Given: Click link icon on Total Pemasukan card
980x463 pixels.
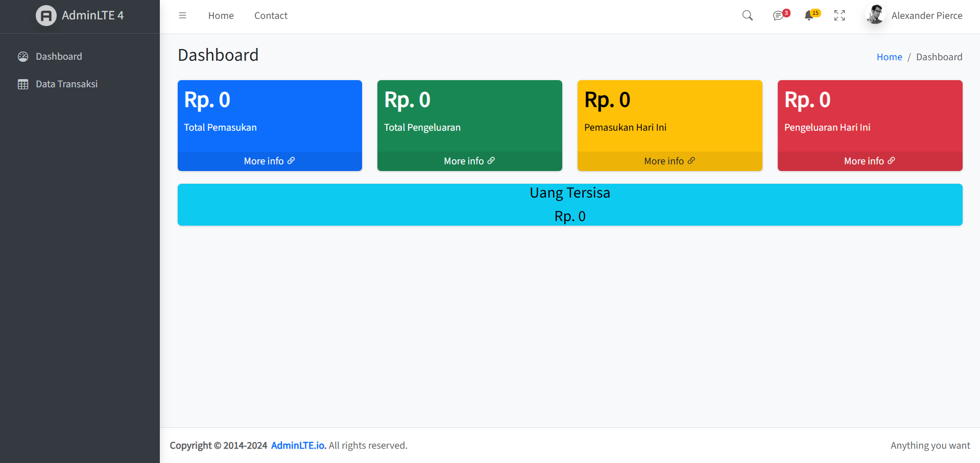Looking at the screenshot, I should click(291, 161).
